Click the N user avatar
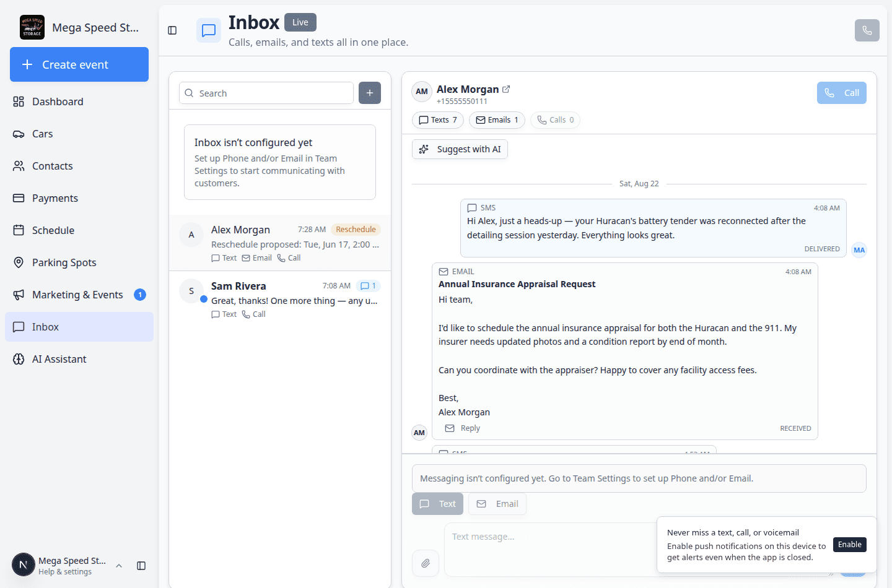This screenshot has width=892, height=588. (x=24, y=564)
